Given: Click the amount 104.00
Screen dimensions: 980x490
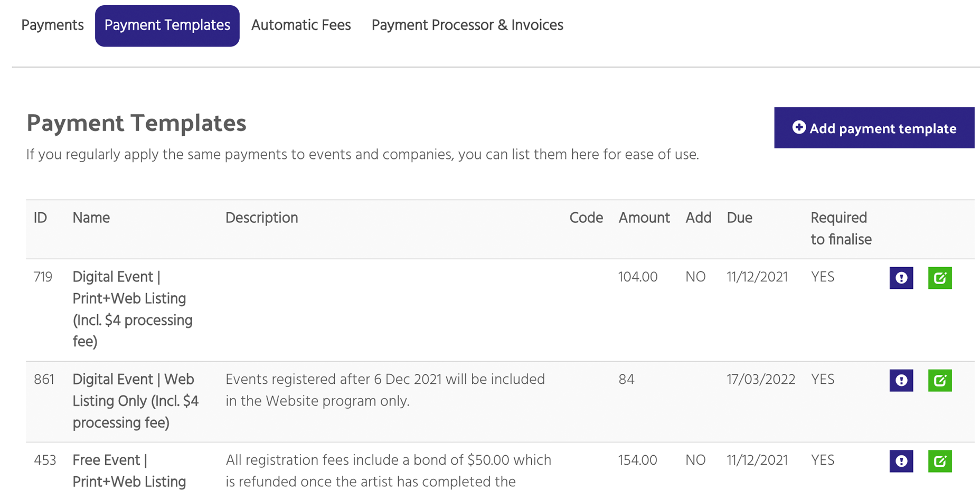Looking at the screenshot, I should [x=638, y=277].
